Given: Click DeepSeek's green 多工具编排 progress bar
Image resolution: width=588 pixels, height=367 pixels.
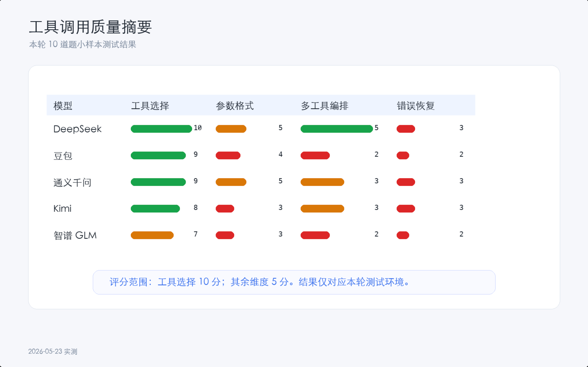Looking at the screenshot, I should pos(337,129).
